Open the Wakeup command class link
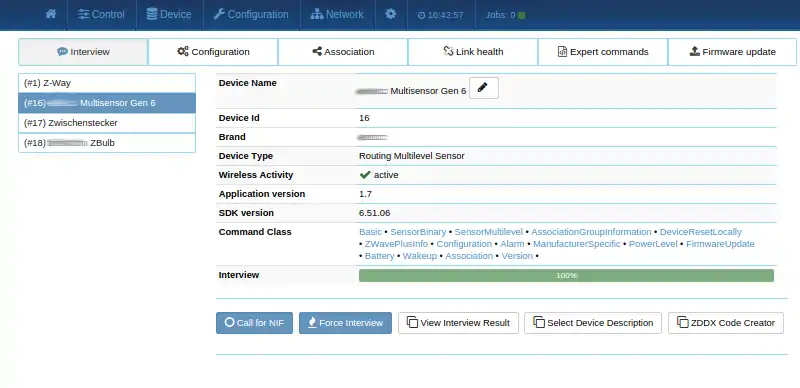Viewport: 800px width, 388px height. [420, 256]
